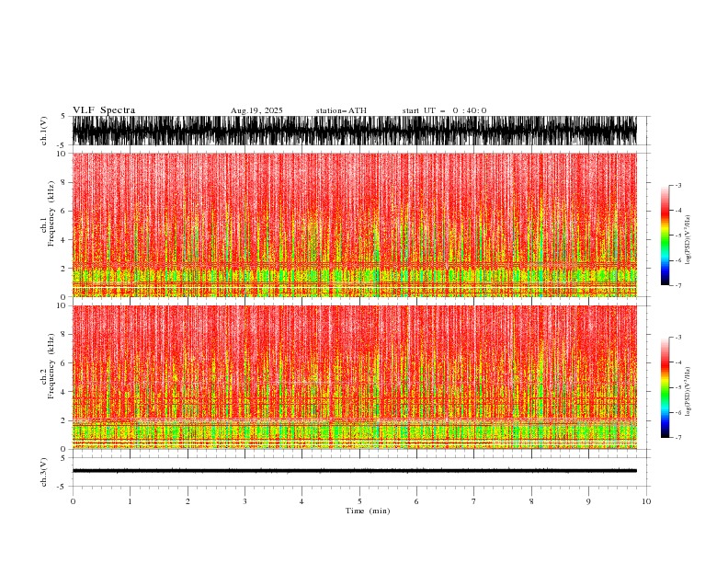Click the time axis tick label 9

point(588,501)
